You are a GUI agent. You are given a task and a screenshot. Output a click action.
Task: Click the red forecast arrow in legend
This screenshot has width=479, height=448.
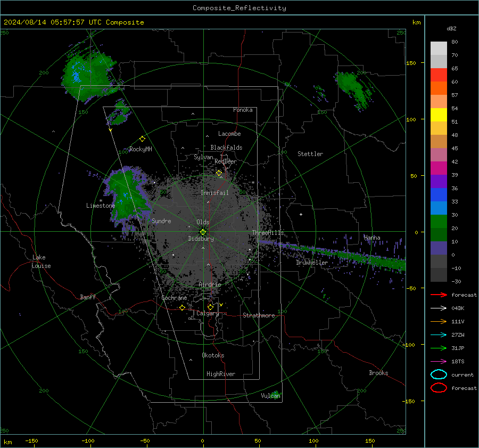point(439,295)
